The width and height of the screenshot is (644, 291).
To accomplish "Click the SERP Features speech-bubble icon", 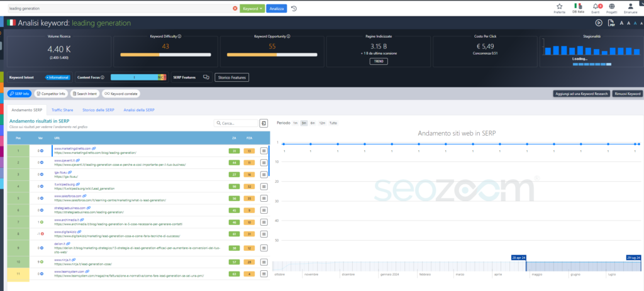I will click(x=206, y=77).
